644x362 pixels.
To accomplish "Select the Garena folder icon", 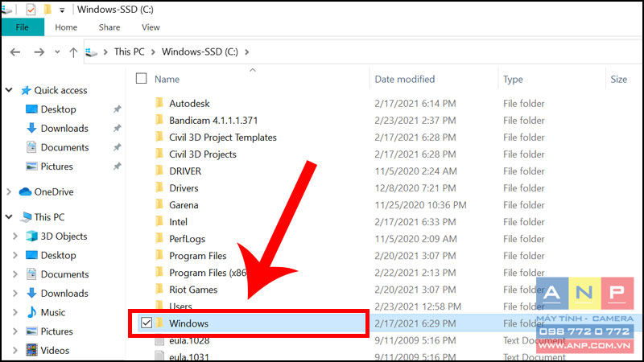I will click(x=159, y=204).
